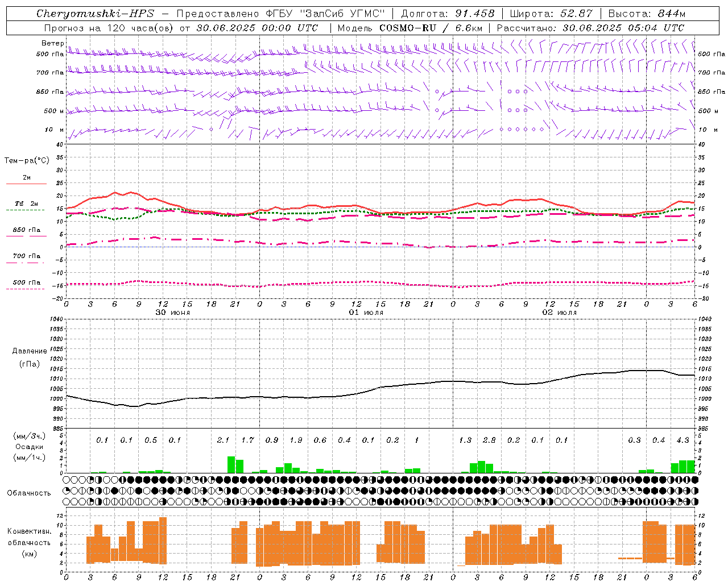Click the "Рассчитано: 30.06.2025 05:04 UTC" text
The height and width of the screenshot is (582, 728).
pos(590,28)
